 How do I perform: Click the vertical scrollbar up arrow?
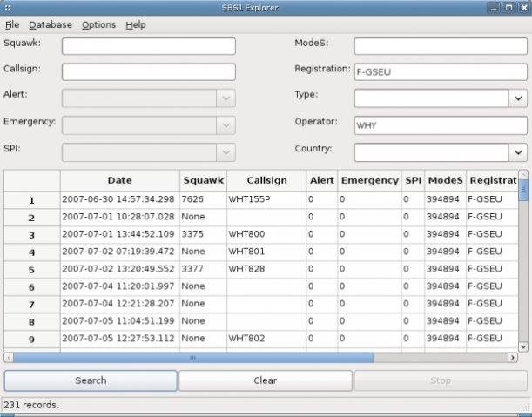tap(522, 174)
